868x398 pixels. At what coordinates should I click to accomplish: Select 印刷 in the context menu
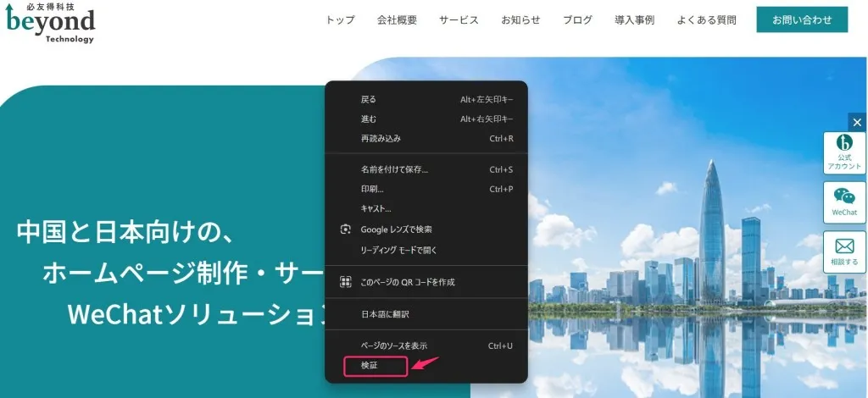[x=372, y=189]
